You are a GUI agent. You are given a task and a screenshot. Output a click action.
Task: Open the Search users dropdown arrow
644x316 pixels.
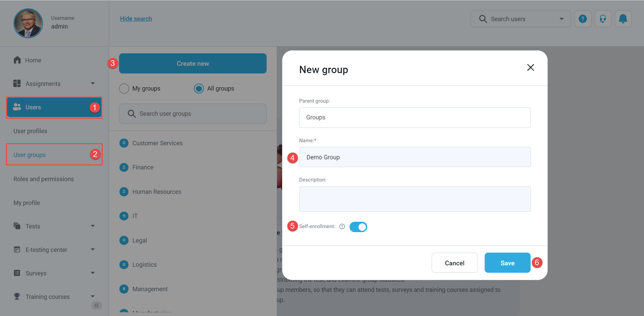tap(561, 19)
